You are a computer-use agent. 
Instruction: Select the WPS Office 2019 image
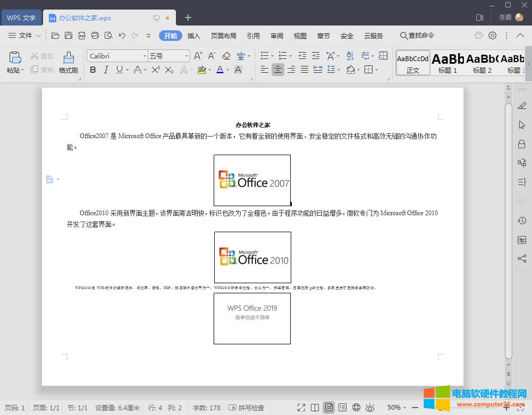point(252,318)
